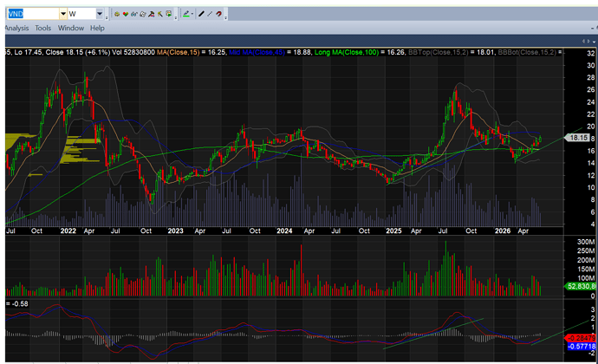Select the thick black line drawing tool
This screenshot has height=364, width=598.
(201, 14)
